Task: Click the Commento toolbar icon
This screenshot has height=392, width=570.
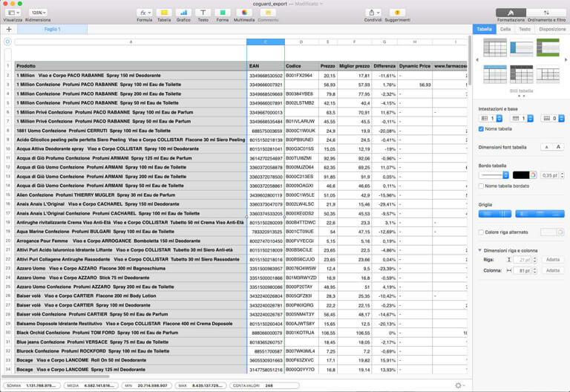Action: pos(268,13)
